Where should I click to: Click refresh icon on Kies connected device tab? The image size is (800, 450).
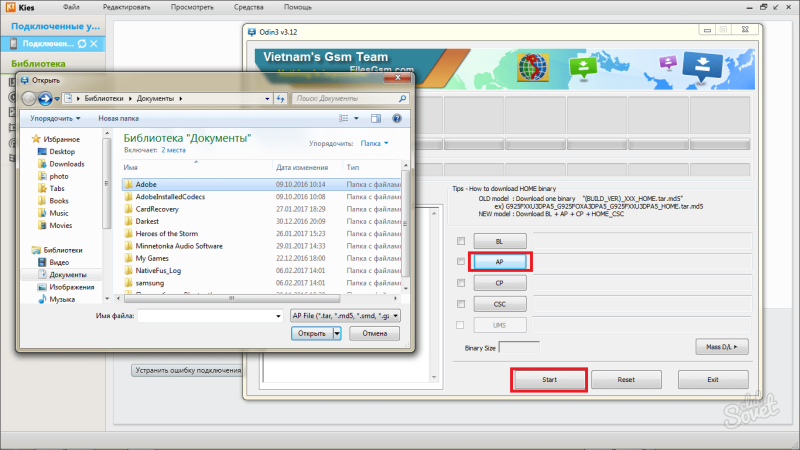click(82, 44)
